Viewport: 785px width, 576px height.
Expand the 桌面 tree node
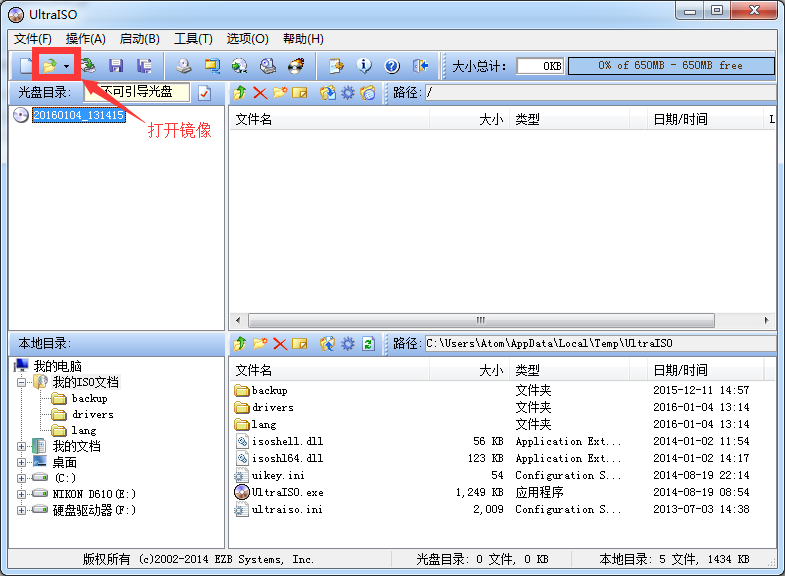tap(21, 462)
